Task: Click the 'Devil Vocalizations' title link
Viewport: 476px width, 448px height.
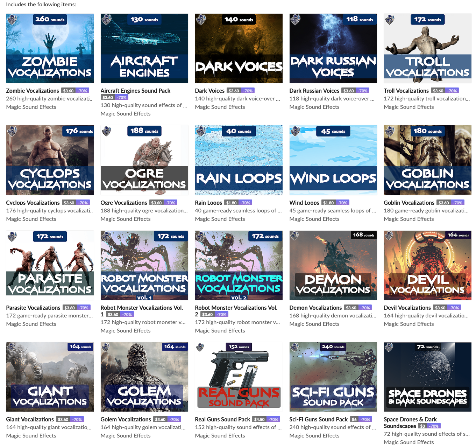Action: coord(407,308)
